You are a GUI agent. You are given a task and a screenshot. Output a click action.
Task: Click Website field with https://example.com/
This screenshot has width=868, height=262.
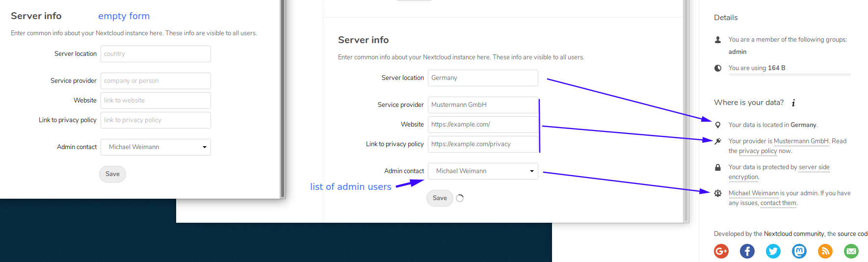pyautogui.click(x=483, y=125)
